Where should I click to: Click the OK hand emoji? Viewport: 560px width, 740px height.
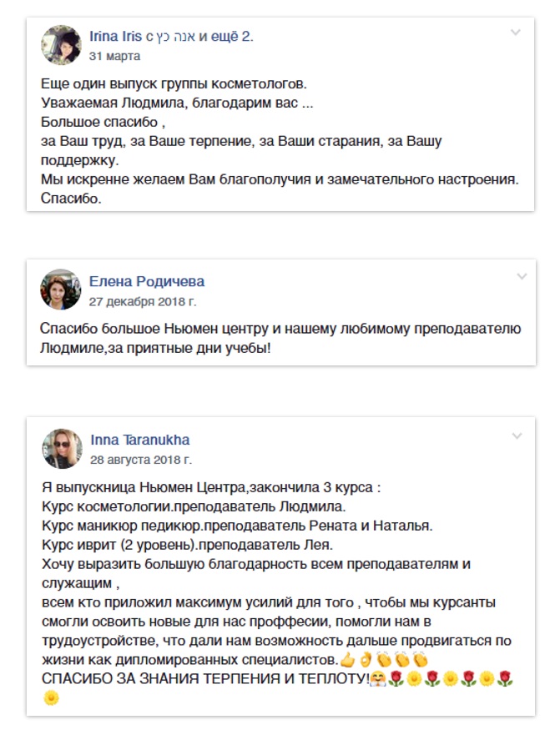point(364,661)
